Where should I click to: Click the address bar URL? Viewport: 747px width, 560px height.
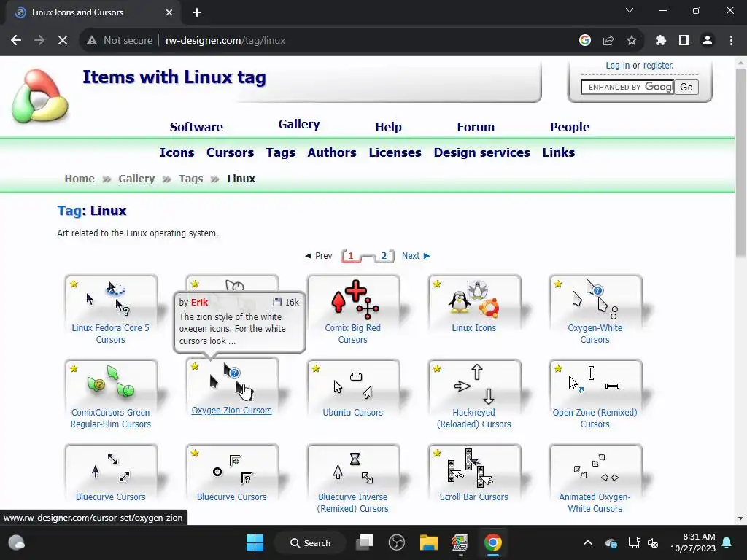pyautogui.click(x=225, y=41)
